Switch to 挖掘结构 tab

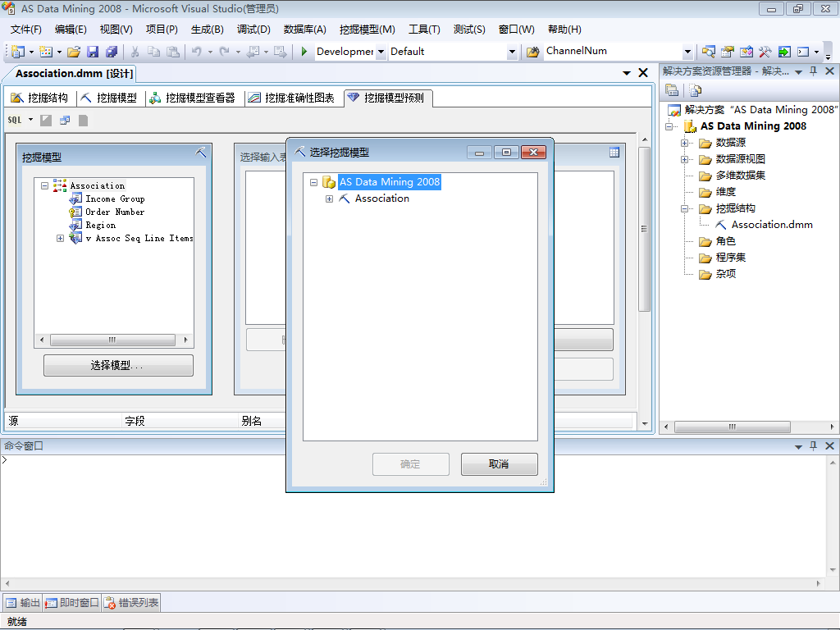coord(39,98)
